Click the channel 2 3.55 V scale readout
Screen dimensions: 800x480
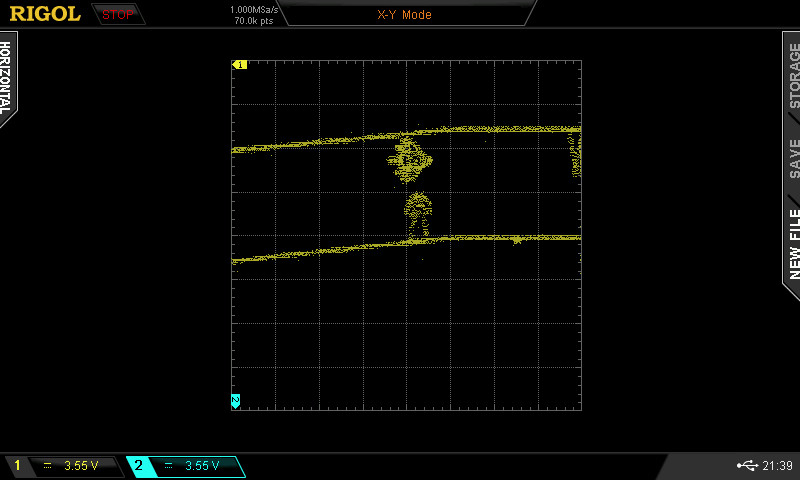(x=202, y=466)
